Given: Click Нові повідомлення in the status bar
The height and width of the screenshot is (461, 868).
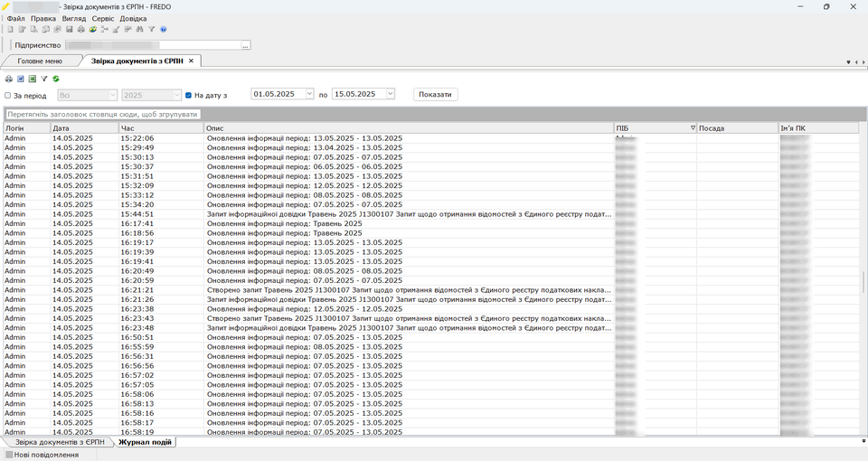Looking at the screenshot, I should coord(42,455).
